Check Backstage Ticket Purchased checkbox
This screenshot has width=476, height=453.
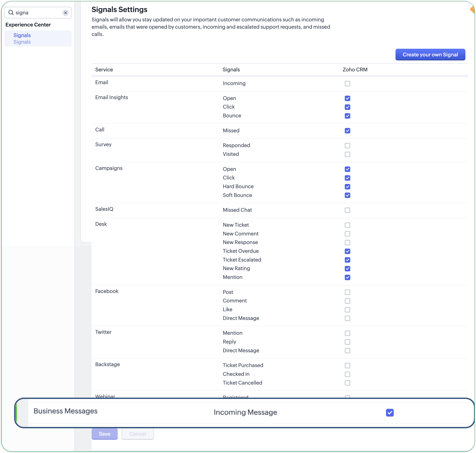point(347,366)
